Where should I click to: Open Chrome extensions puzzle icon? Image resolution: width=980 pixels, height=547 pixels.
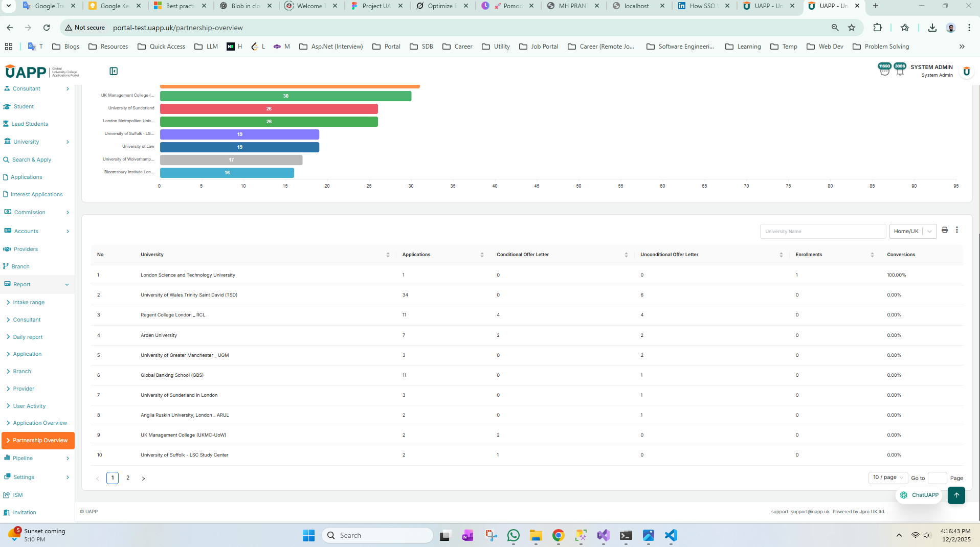(877, 28)
